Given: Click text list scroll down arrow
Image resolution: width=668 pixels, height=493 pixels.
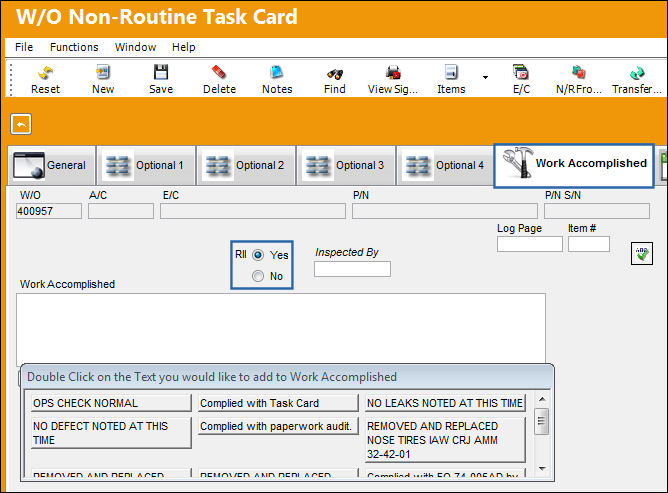Looking at the screenshot, I should (542, 469).
